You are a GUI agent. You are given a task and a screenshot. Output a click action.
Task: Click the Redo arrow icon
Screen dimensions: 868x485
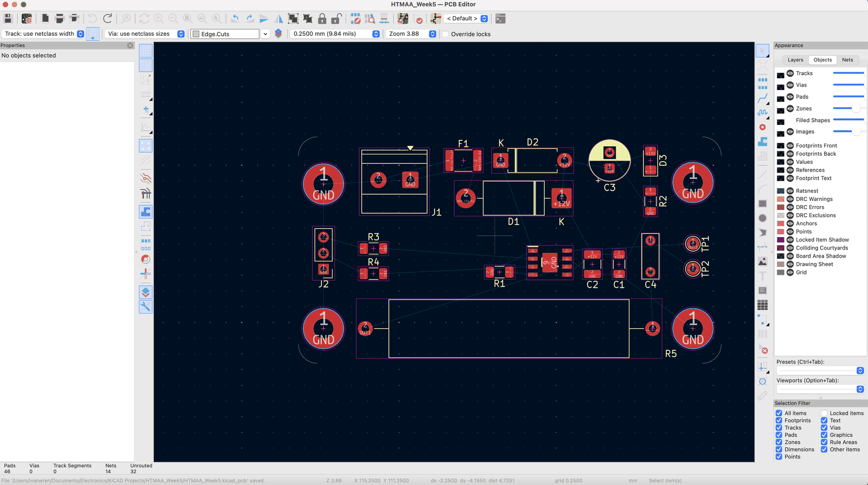pyautogui.click(x=107, y=18)
